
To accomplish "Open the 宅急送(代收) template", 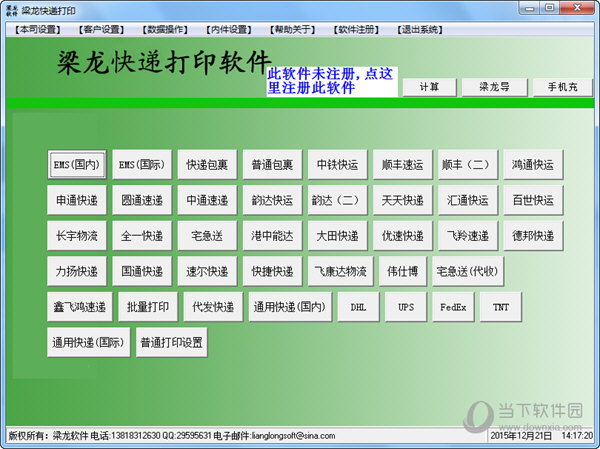I will [468, 271].
